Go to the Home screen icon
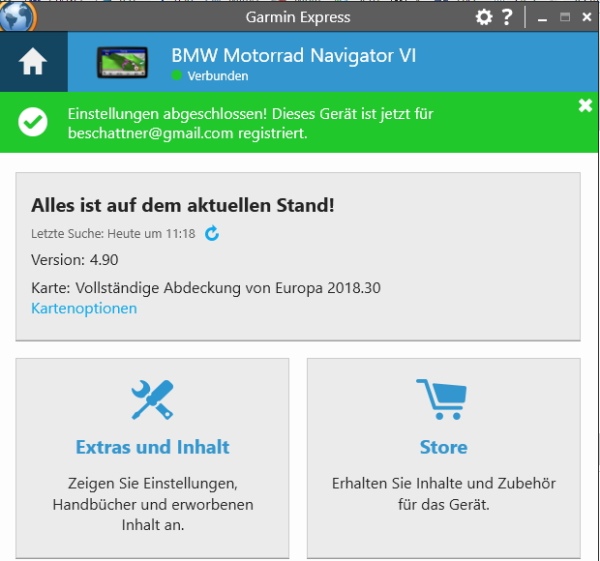The width and height of the screenshot is (600, 561). tap(33, 62)
